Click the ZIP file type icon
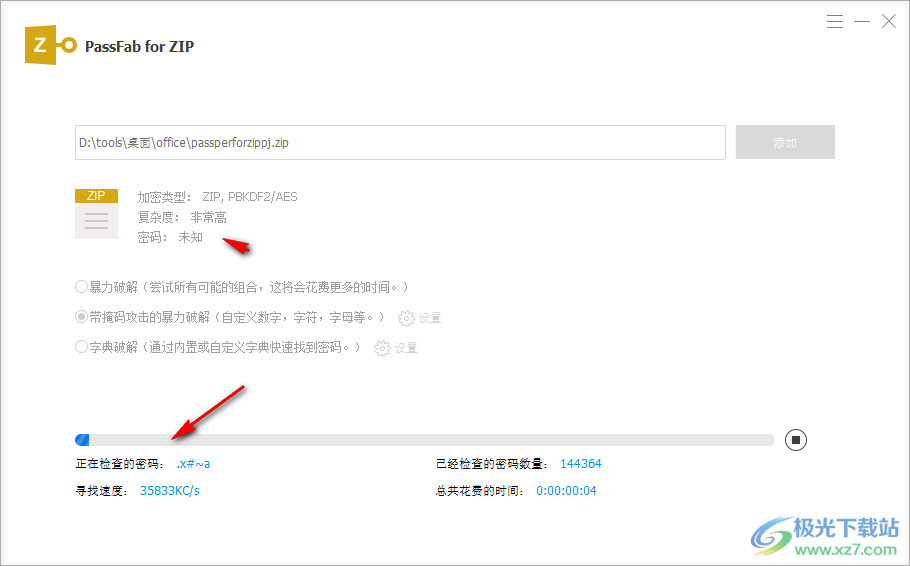Viewport: 910px width, 566px height. click(96, 214)
